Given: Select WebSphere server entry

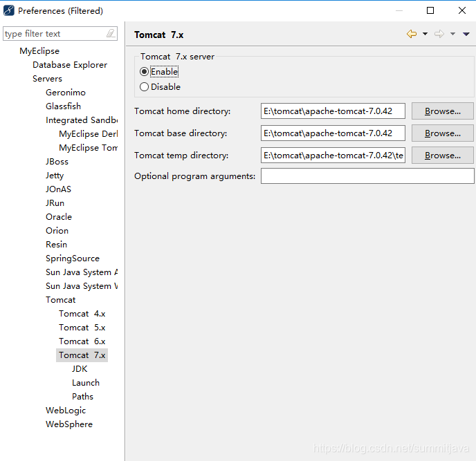Looking at the screenshot, I should click(x=69, y=424).
